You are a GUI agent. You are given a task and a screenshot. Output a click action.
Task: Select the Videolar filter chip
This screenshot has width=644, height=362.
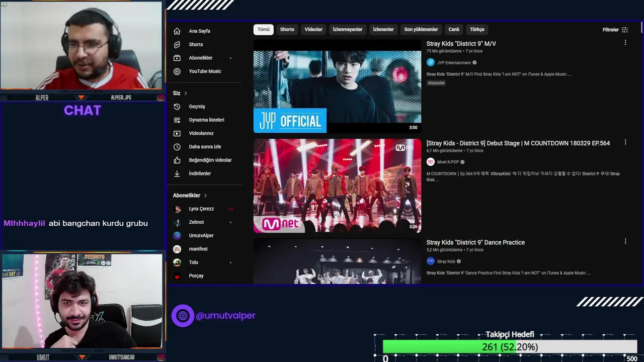point(313,30)
